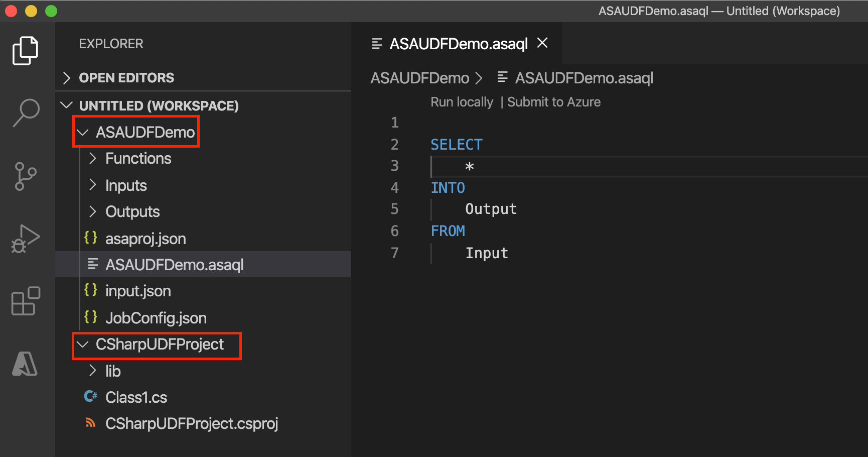868x457 pixels.
Task: Open JobConfig.json in the editor
Action: [x=156, y=317]
